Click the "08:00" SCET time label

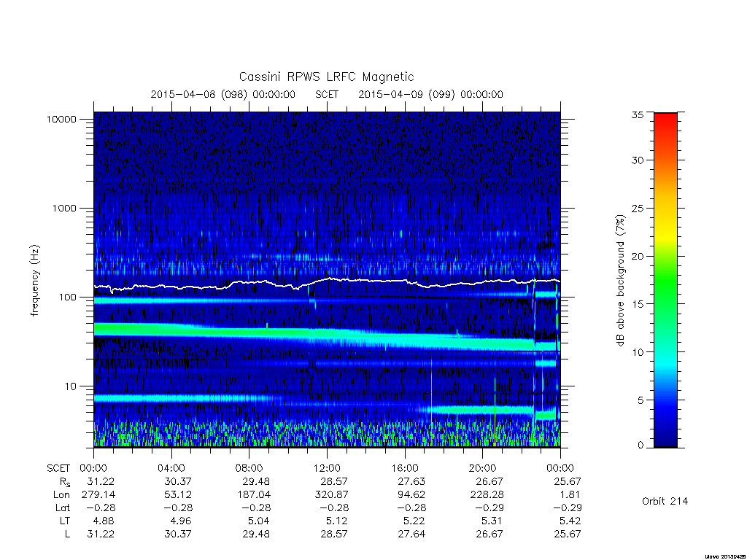point(249,468)
